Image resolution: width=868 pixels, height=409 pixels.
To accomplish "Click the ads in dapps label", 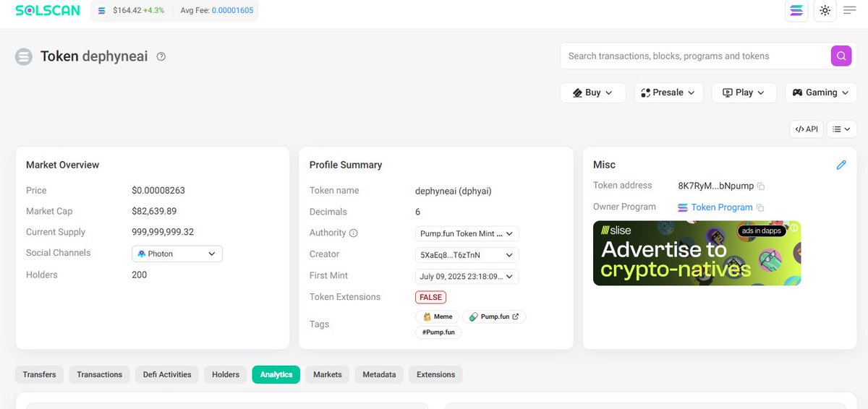I will coord(762,231).
